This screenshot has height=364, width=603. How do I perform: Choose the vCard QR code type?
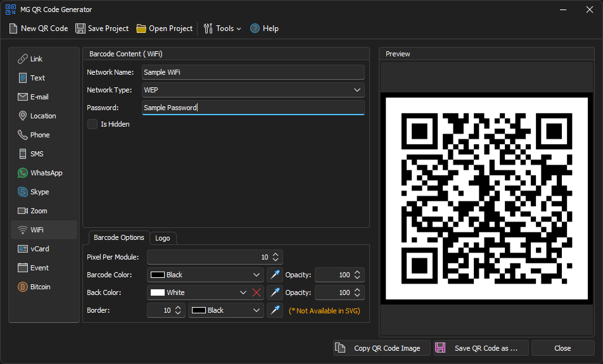(x=44, y=249)
